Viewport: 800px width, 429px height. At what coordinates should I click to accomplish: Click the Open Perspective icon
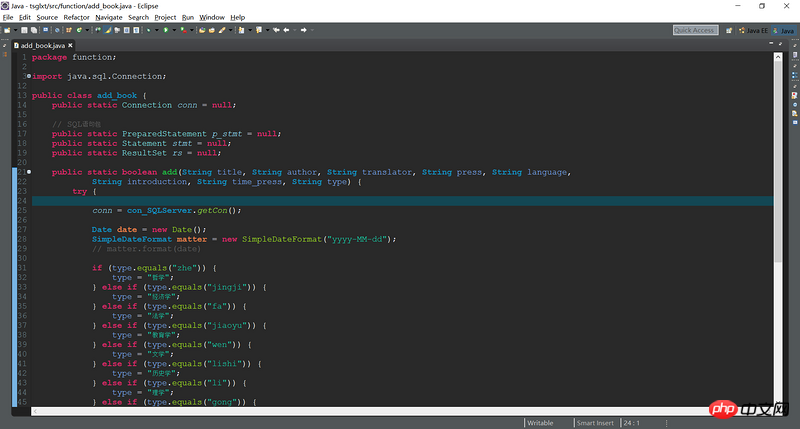tap(727, 30)
